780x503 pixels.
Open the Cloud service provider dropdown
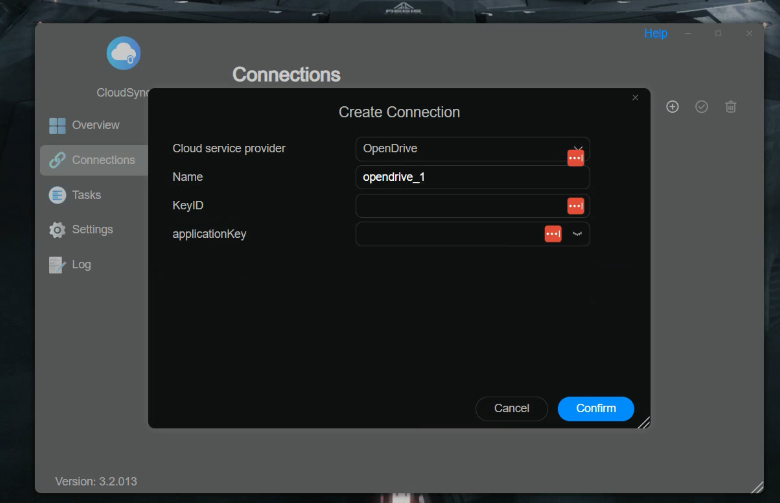473,149
